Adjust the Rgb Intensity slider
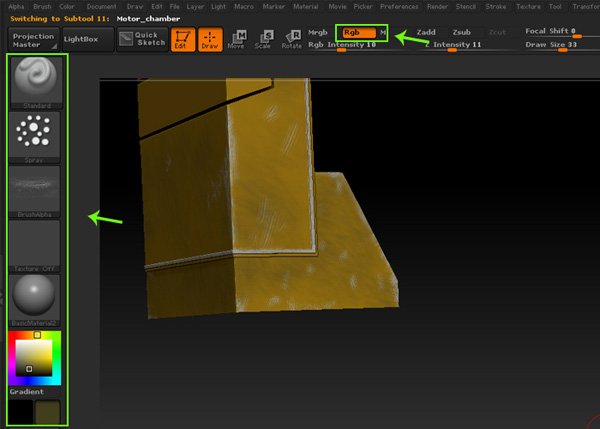 [x=342, y=46]
